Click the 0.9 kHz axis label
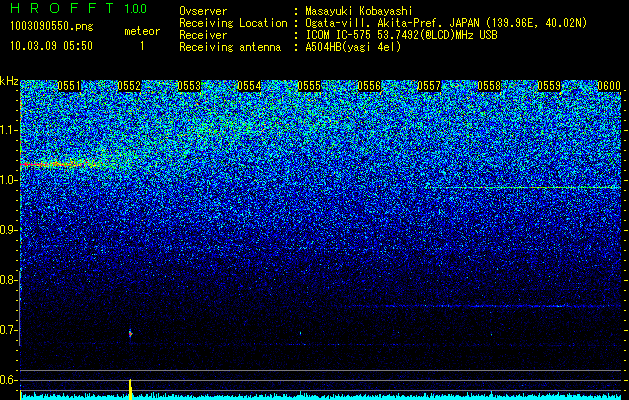This screenshot has width=629, height=400. (x=9, y=230)
